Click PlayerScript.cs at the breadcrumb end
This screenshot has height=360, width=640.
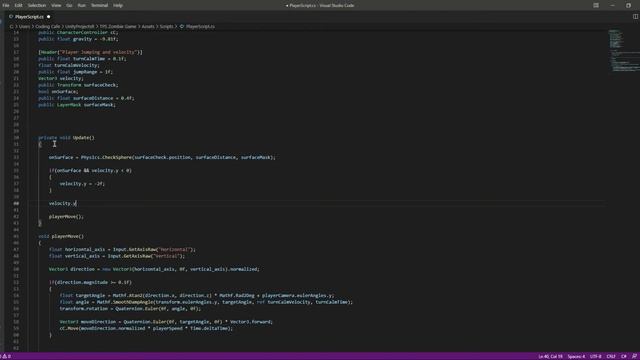(200, 27)
